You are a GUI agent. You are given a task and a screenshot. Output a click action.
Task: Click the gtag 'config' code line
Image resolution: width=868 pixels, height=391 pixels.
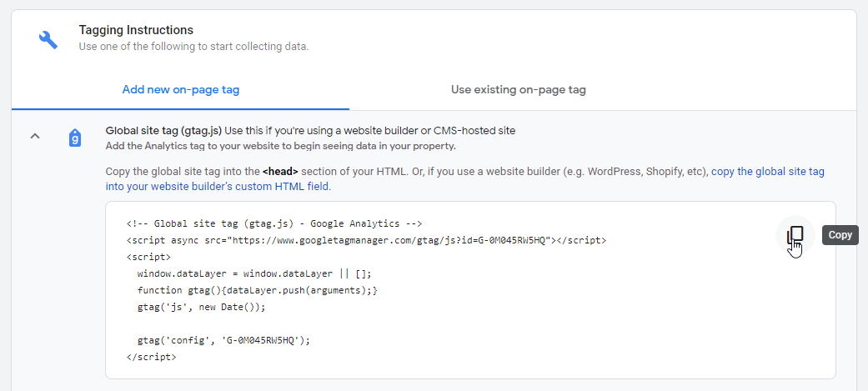click(224, 340)
